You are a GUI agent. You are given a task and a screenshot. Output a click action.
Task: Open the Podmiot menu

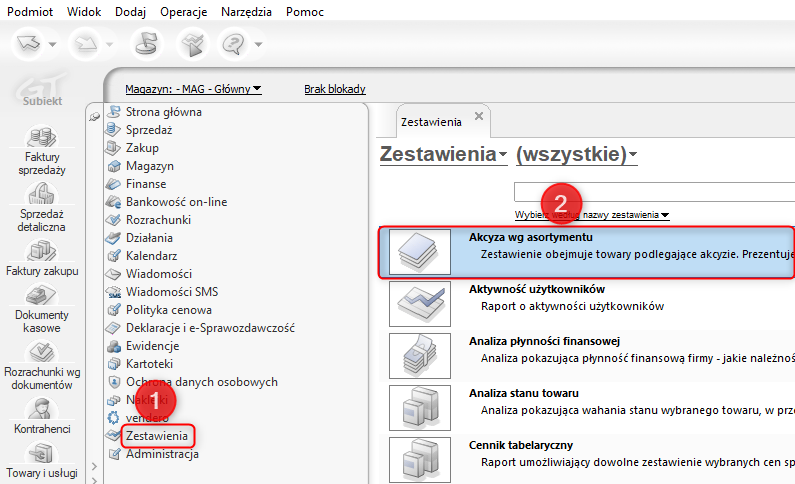(29, 12)
